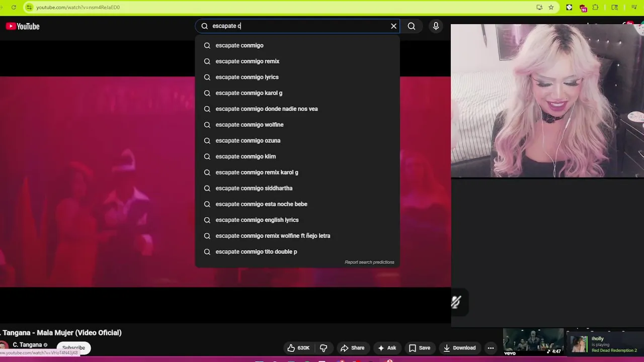The image size is (644, 362).
Task: Open the extension with the 91 badge
Action: click(583, 8)
